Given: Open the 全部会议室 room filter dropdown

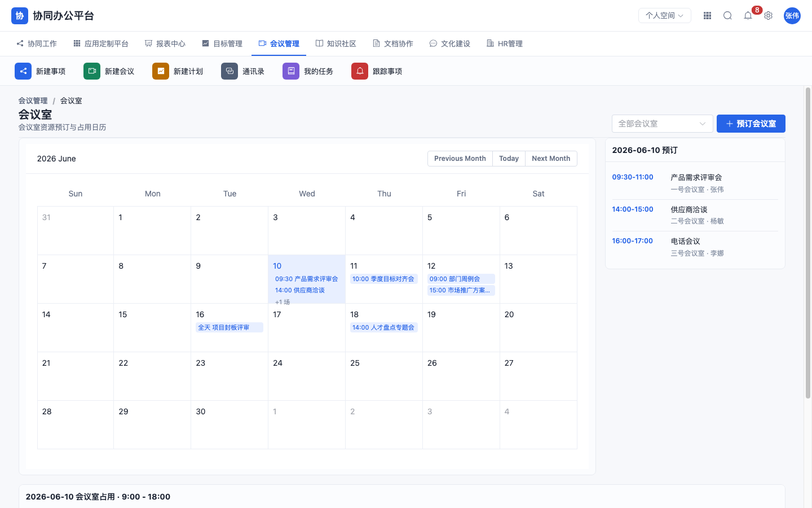Looking at the screenshot, I should point(663,124).
